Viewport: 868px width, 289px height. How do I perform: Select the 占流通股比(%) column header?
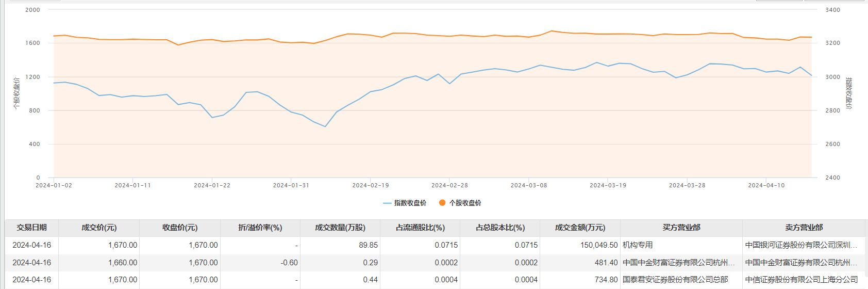pos(420,228)
